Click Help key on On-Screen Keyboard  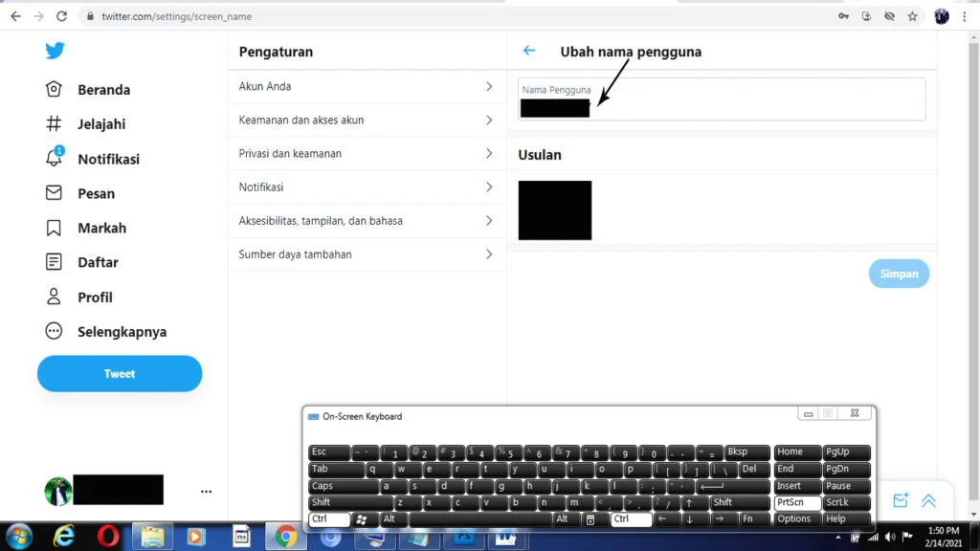tap(846, 519)
